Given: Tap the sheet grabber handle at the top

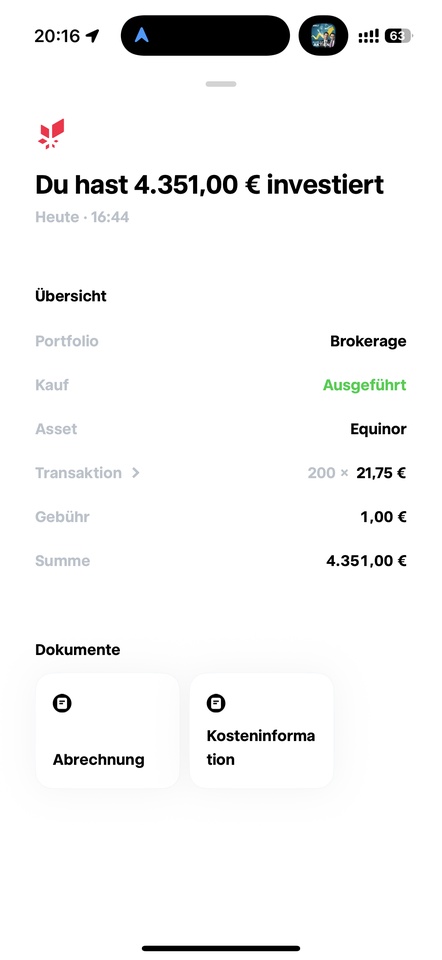Looking at the screenshot, I should (x=221, y=84).
